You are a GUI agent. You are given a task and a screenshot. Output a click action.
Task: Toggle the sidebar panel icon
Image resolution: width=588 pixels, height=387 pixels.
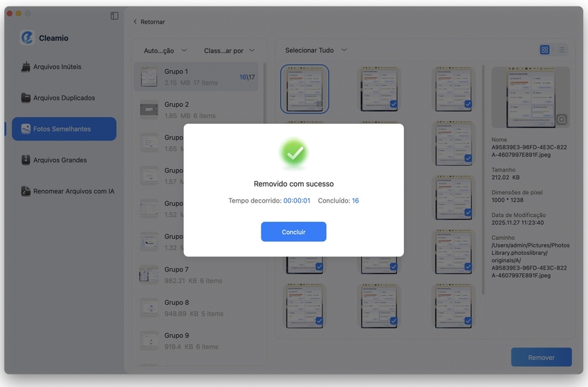click(x=114, y=16)
